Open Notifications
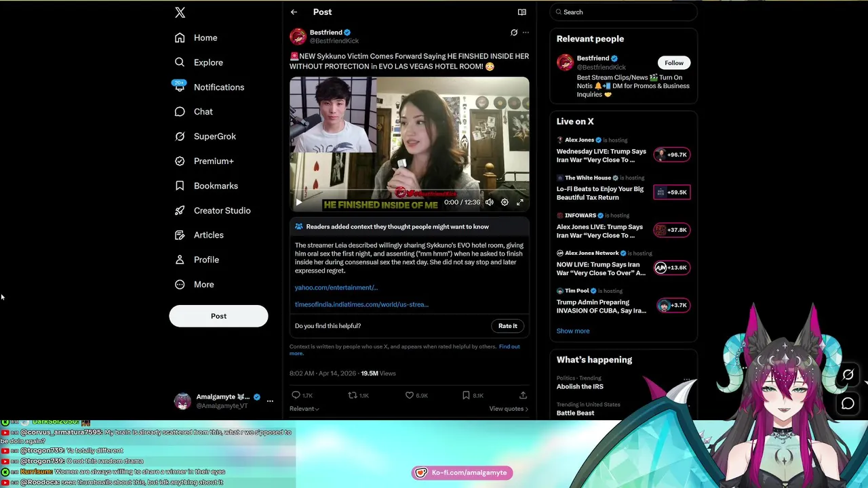The width and height of the screenshot is (868, 488). click(209, 87)
